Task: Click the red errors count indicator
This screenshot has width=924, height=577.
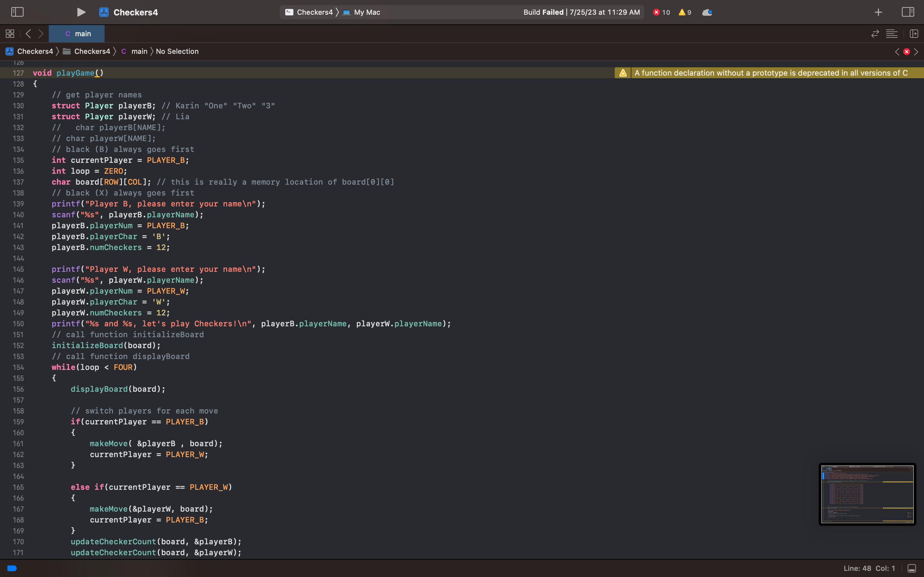Action: click(661, 12)
